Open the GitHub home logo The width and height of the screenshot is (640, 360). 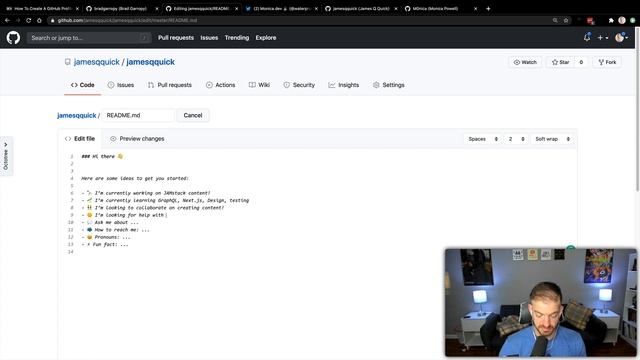(x=13, y=38)
